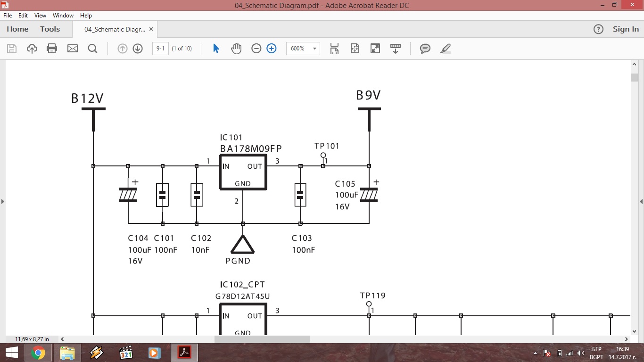Open the taskbar media player with play icon

154,353
